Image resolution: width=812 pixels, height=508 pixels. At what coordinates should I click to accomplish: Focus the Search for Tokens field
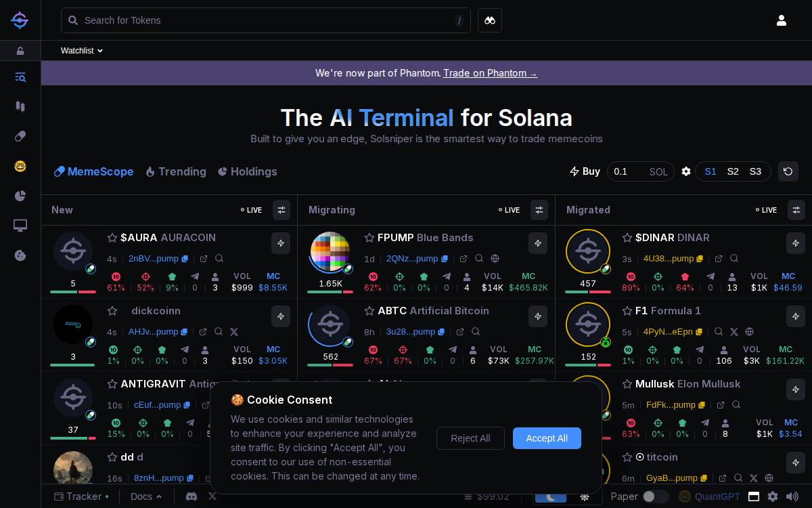pos(266,20)
